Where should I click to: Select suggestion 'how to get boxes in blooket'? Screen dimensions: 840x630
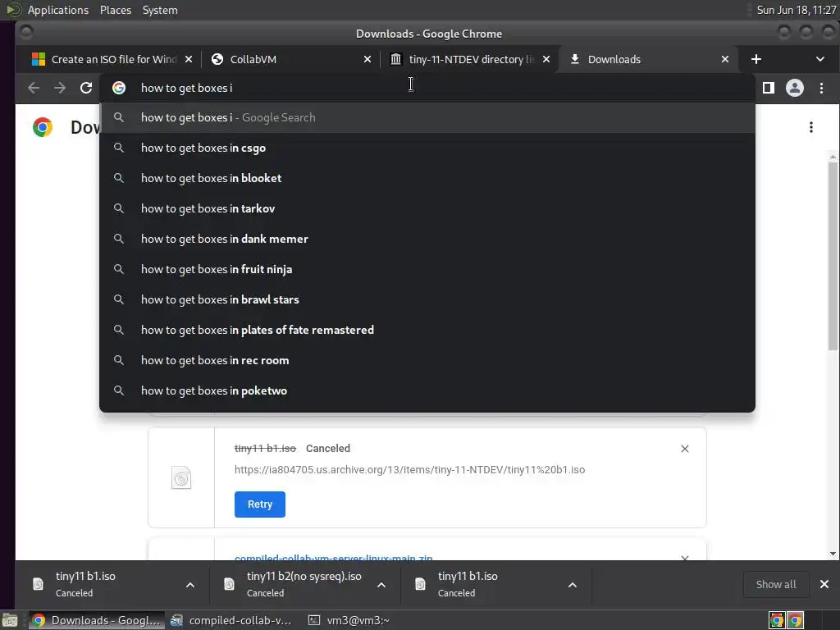coord(427,178)
